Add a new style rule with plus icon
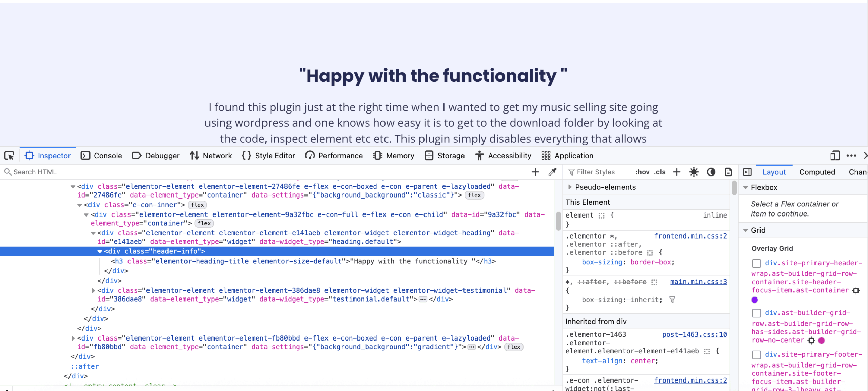 click(x=677, y=172)
